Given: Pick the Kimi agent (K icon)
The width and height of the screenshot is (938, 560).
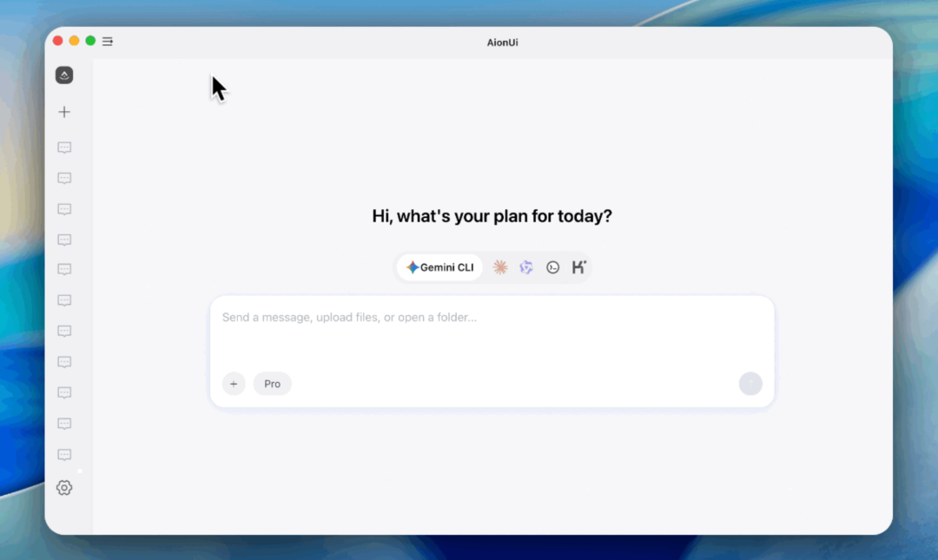Looking at the screenshot, I should click(578, 267).
